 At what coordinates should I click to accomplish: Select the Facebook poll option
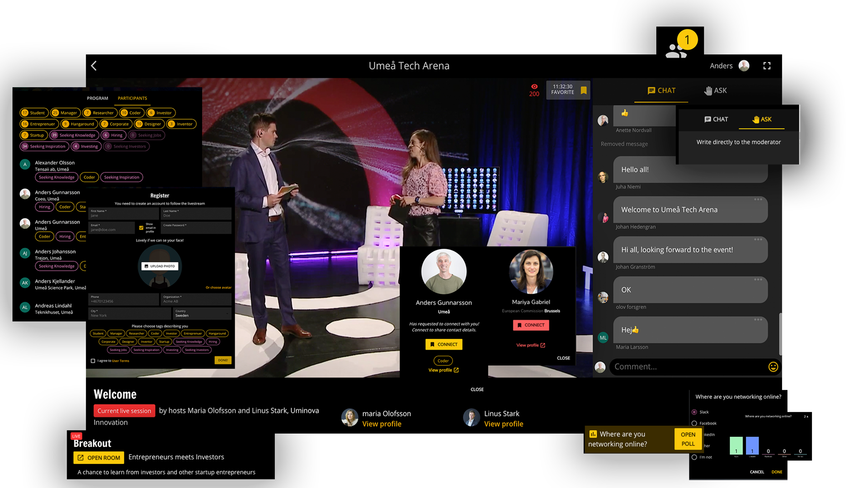pos(694,423)
